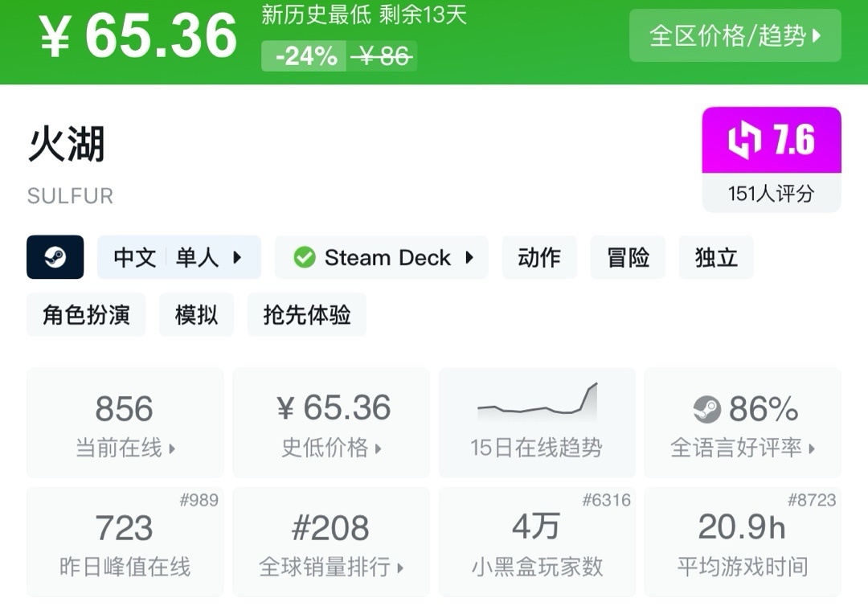Expand the 中文 单人 language tag
Viewport: 868px width, 606px height.
click(178, 257)
